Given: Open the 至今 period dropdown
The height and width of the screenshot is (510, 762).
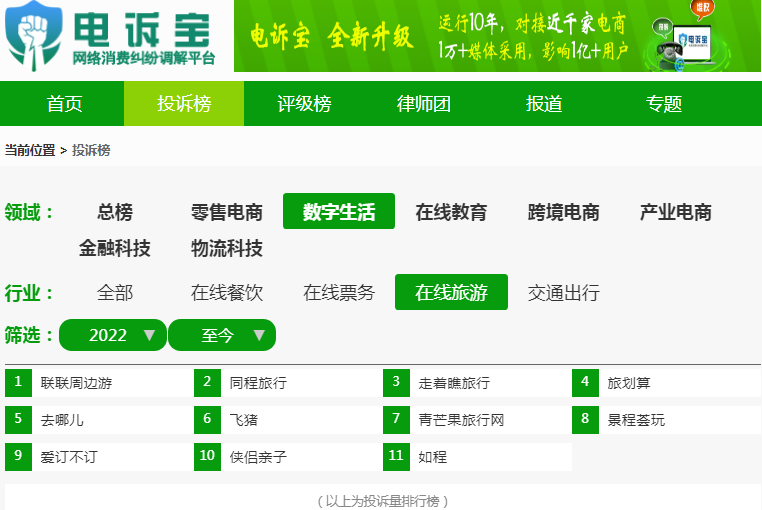Looking at the screenshot, I should 222,335.
